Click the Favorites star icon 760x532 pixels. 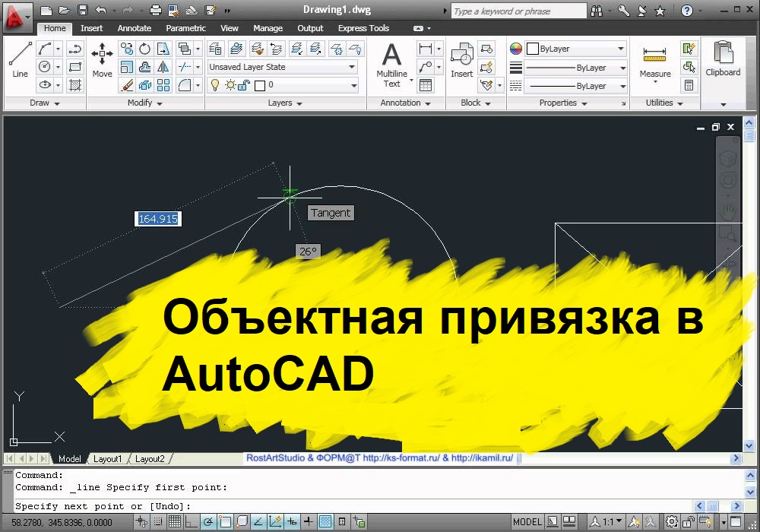pyautogui.click(x=660, y=11)
